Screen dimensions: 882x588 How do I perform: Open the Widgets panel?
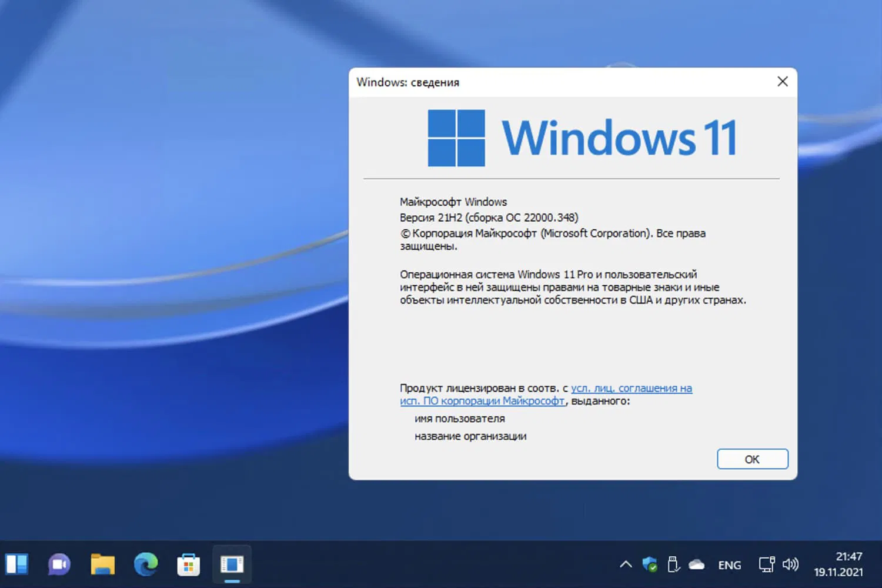(x=18, y=564)
